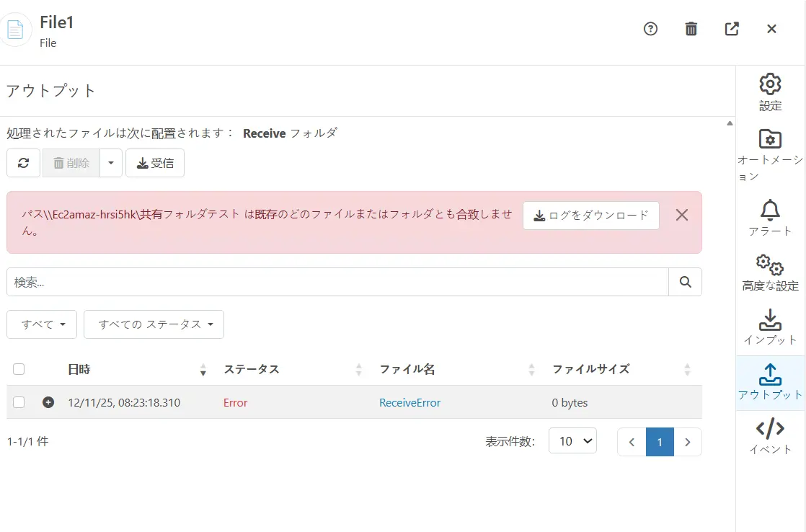
Task: Sort by ファイルサイズ column
Action: (x=687, y=370)
